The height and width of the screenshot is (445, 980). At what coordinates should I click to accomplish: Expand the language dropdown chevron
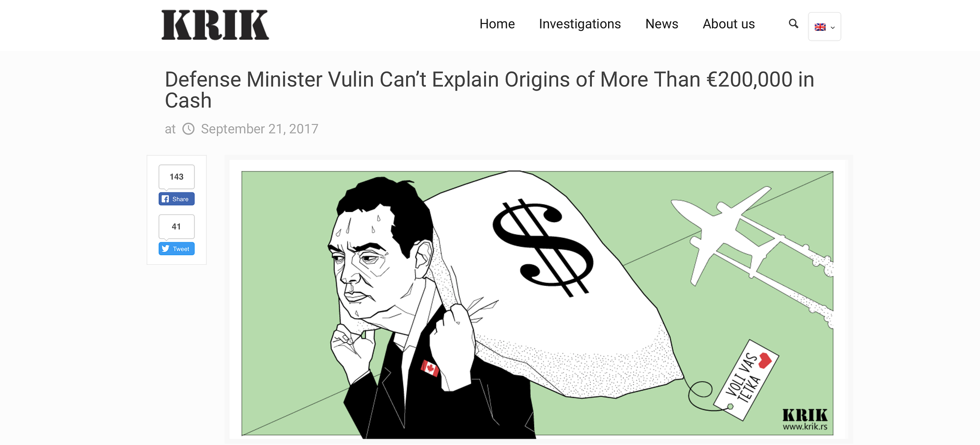pyautogui.click(x=833, y=27)
